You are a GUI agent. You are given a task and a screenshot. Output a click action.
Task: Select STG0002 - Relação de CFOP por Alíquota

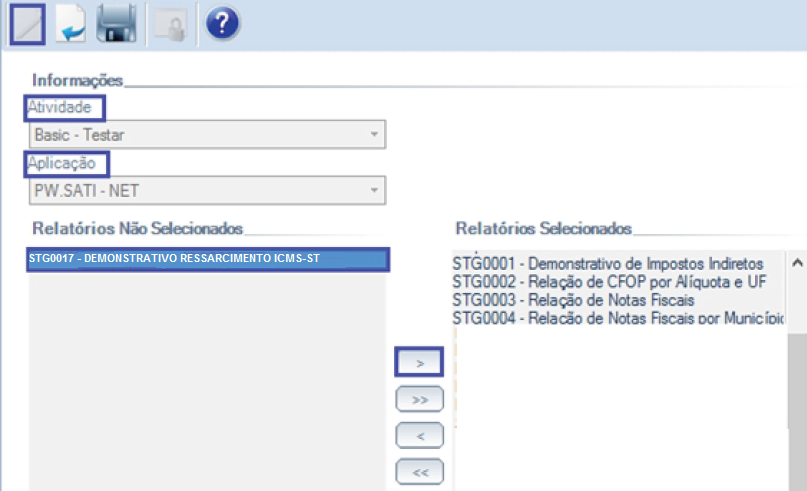[609, 282]
